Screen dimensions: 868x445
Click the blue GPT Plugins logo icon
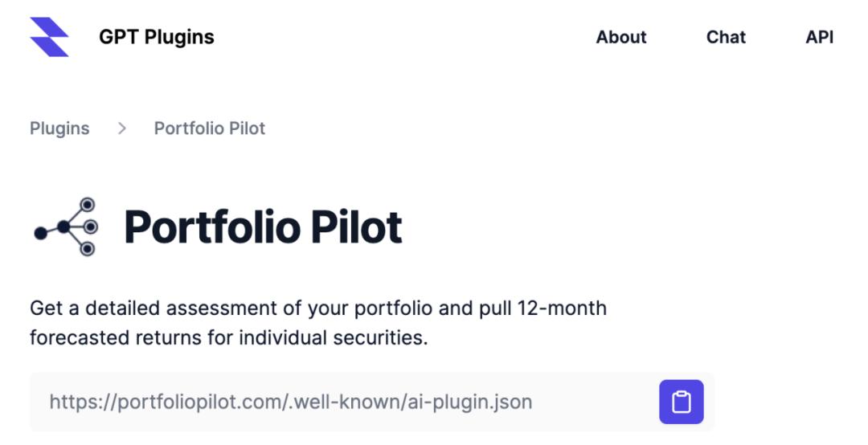[x=49, y=37]
